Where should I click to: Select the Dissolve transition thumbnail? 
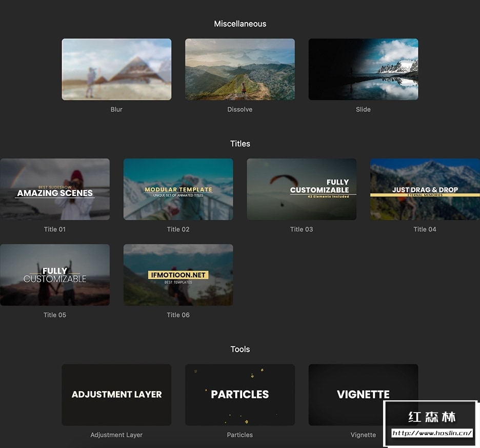coord(239,69)
